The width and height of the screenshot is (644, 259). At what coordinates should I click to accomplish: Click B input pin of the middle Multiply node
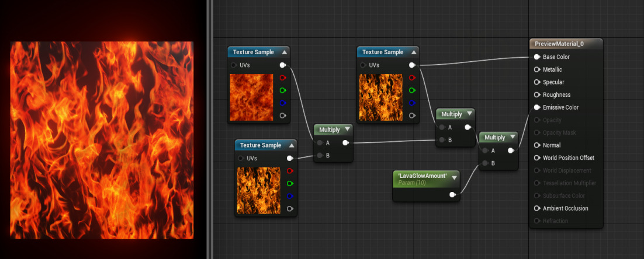point(442,140)
